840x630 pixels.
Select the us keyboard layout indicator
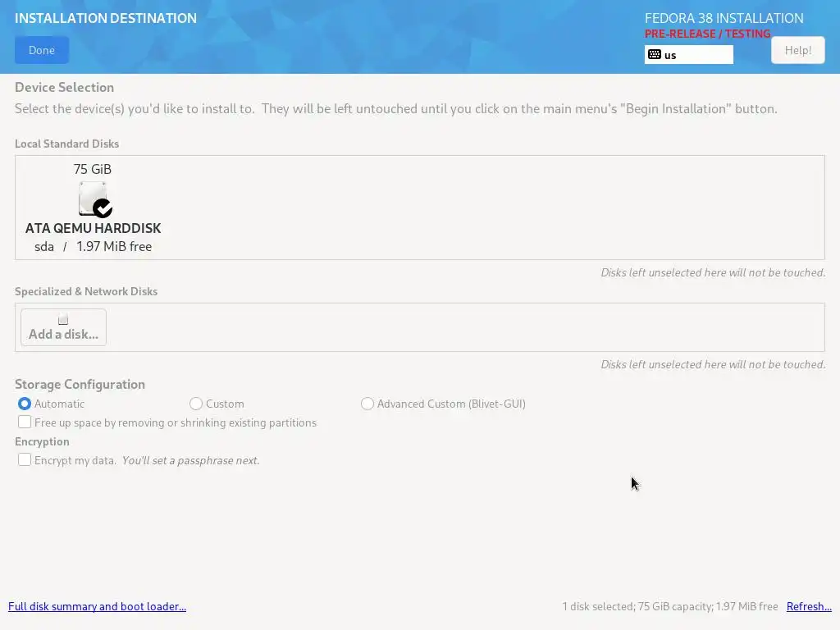(688, 55)
